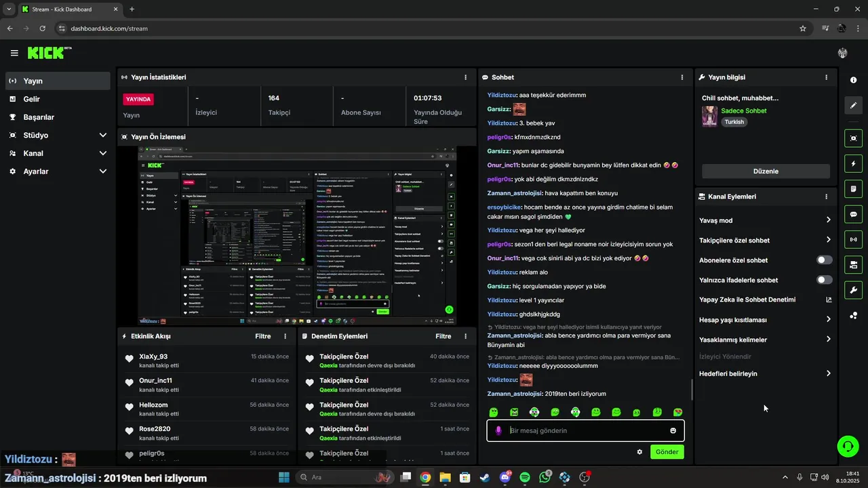Click the three-circles icon at sidebar bottom
Screen dimensions: 868x488
point(853,315)
